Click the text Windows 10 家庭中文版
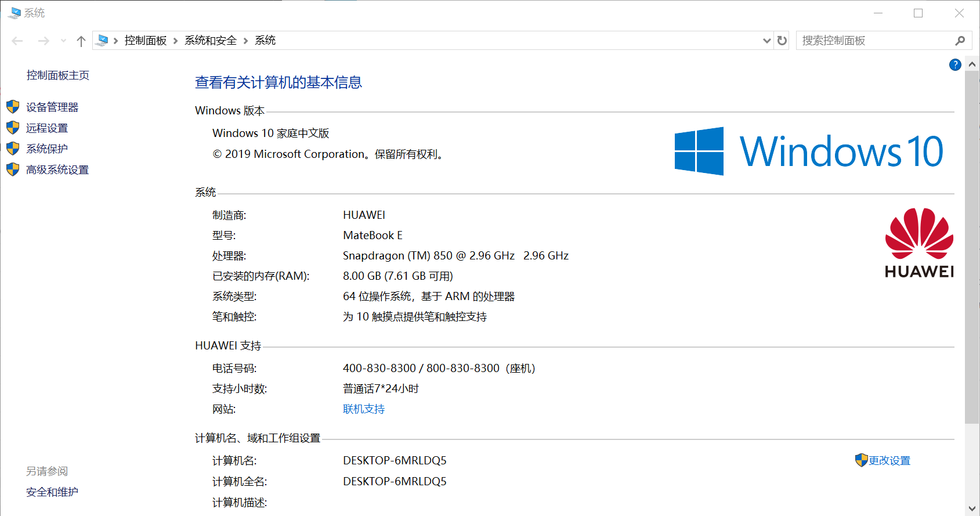Viewport: 980px width, 516px height. click(271, 133)
